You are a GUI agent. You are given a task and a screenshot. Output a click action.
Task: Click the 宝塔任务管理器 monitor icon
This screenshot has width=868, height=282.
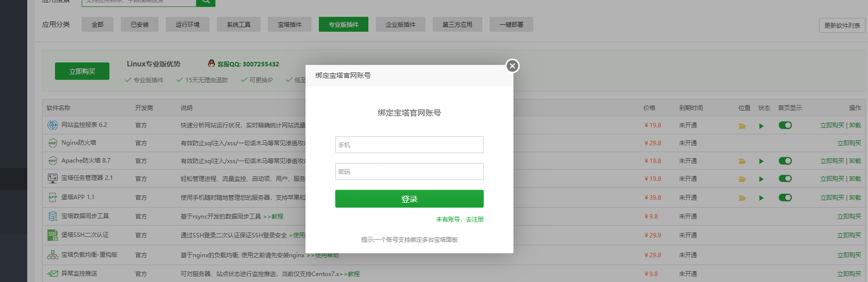52,178
